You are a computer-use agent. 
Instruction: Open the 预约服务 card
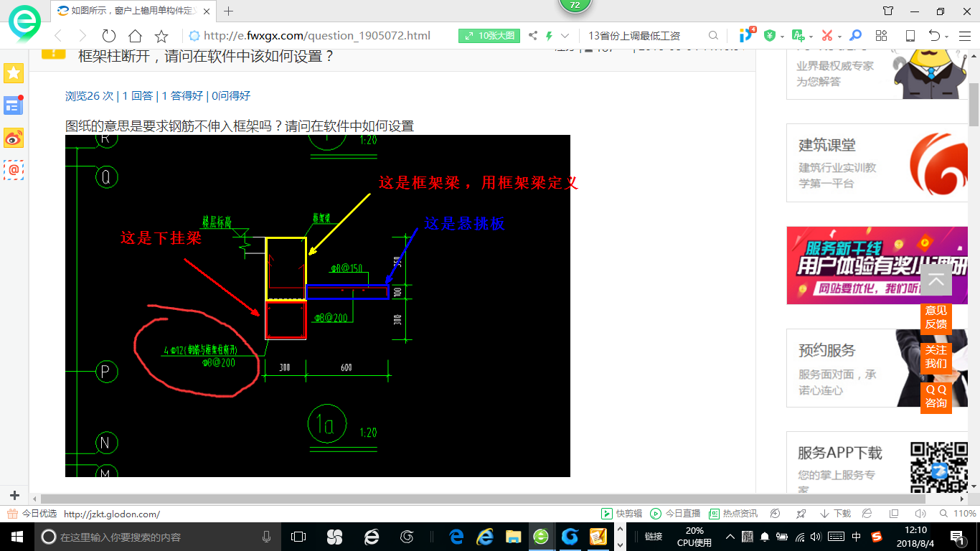(x=877, y=368)
